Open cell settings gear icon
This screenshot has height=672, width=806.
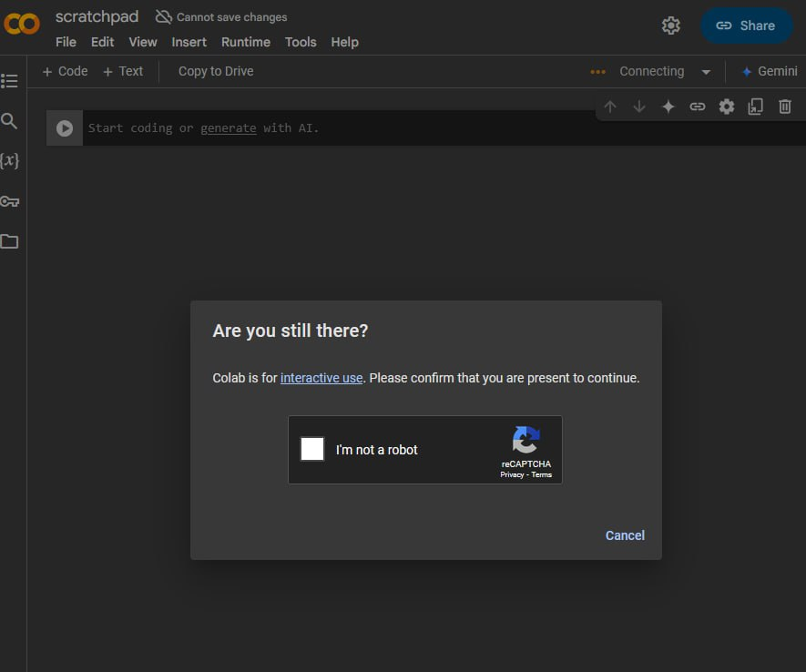(727, 107)
